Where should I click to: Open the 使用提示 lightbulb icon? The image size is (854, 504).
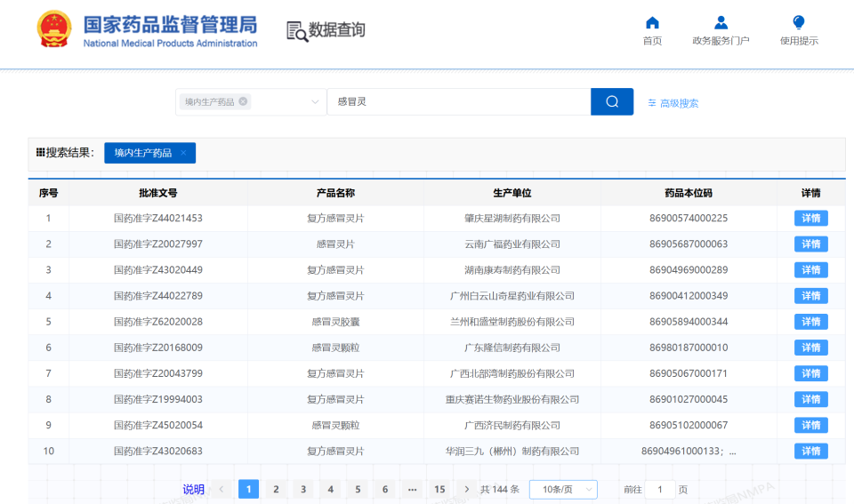pyautogui.click(x=799, y=22)
